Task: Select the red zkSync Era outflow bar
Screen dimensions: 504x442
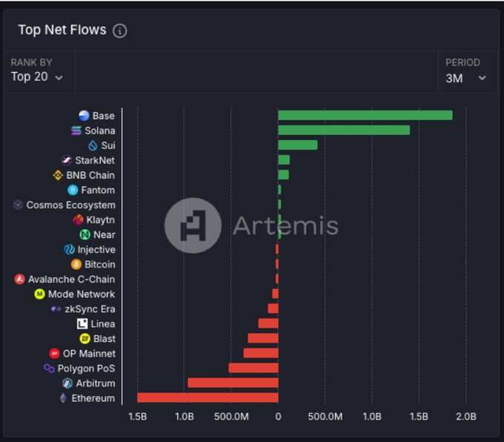Action: click(x=273, y=309)
